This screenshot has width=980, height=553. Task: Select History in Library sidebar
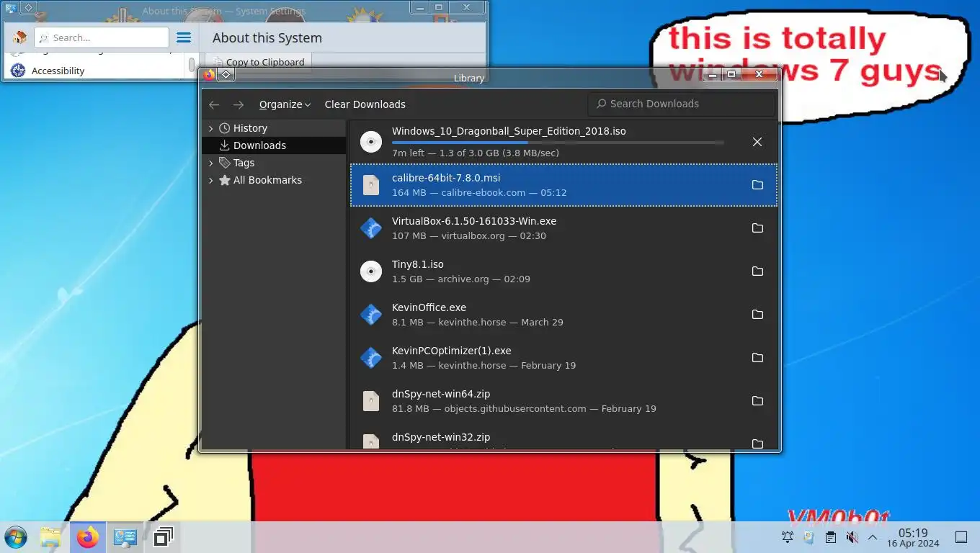(x=274, y=128)
